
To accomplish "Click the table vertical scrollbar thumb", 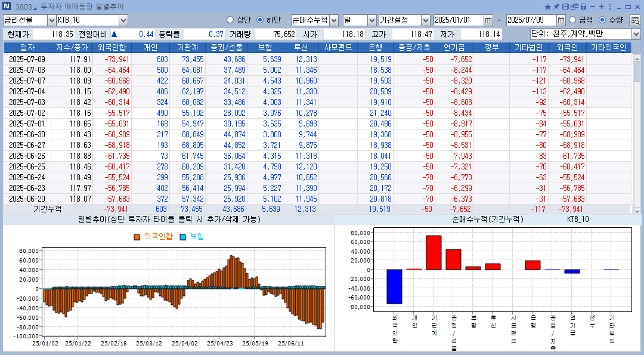I will (x=637, y=72).
